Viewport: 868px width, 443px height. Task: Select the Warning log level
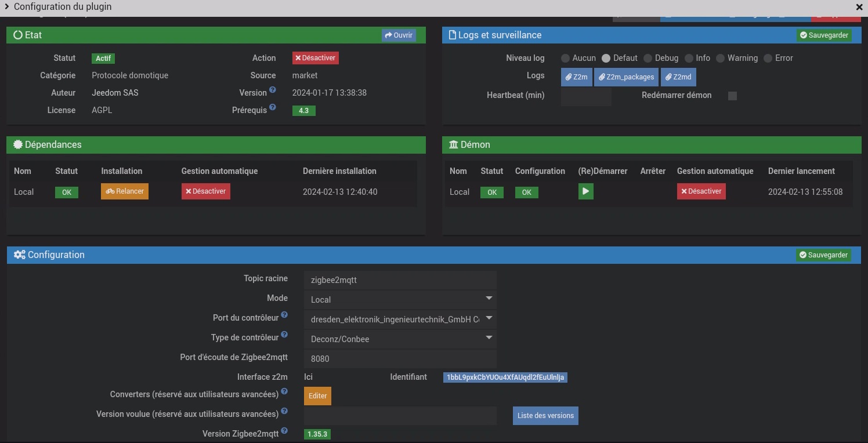click(x=720, y=59)
